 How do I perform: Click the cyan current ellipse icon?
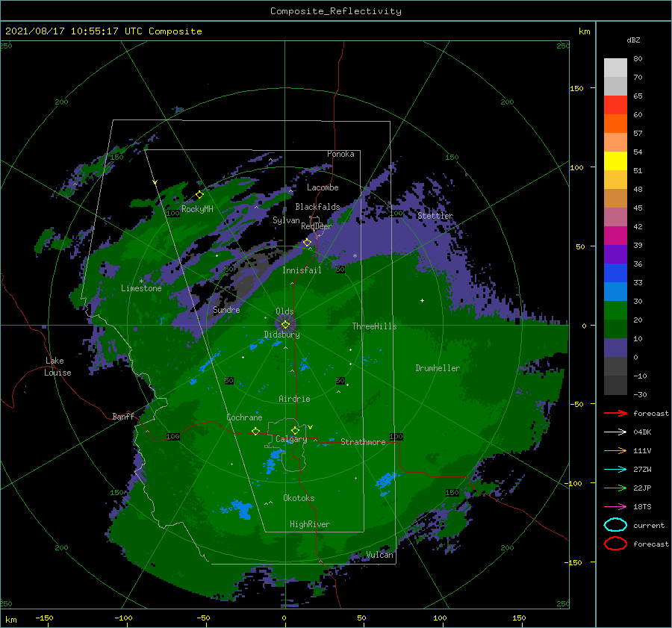tap(615, 525)
